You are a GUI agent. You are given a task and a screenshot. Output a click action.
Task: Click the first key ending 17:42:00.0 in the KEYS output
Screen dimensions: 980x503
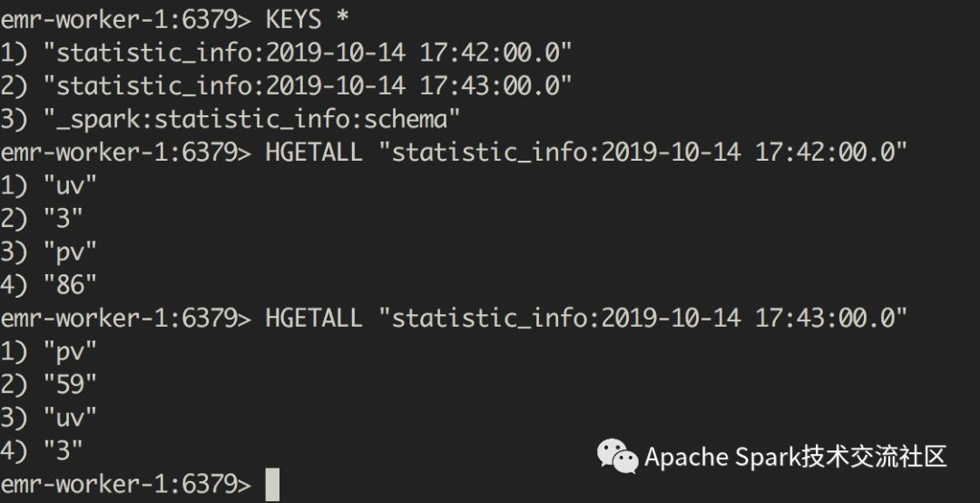pyautogui.click(x=309, y=54)
